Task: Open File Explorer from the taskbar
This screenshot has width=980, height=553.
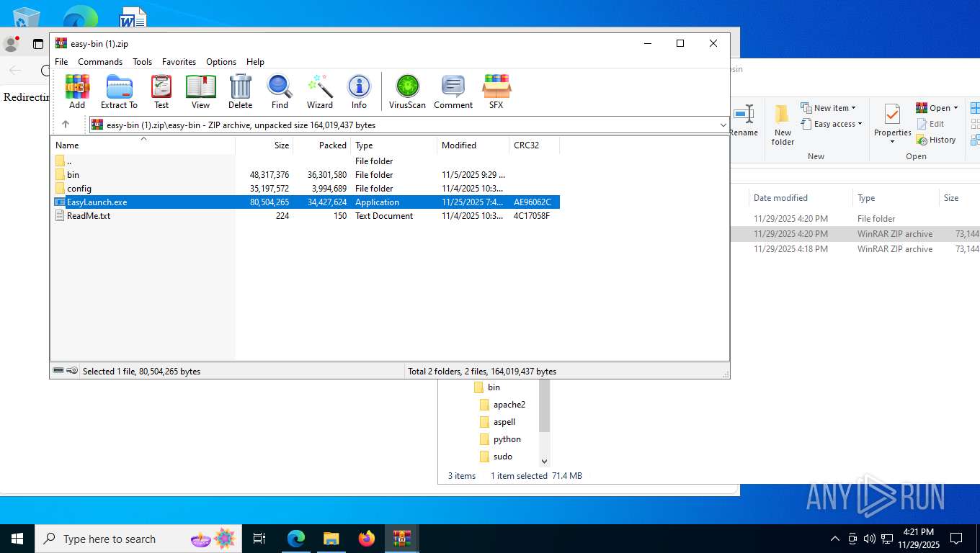Action: tap(331, 539)
